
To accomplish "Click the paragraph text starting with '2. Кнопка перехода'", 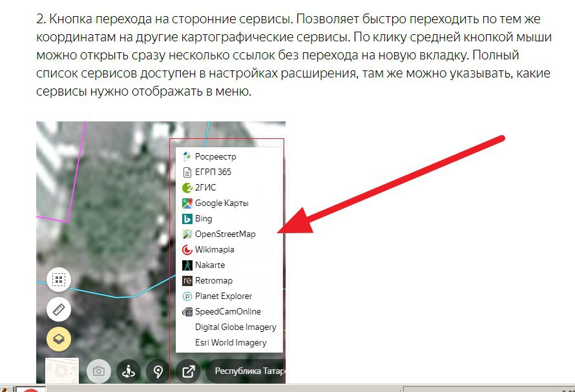I will click(x=294, y=55).
